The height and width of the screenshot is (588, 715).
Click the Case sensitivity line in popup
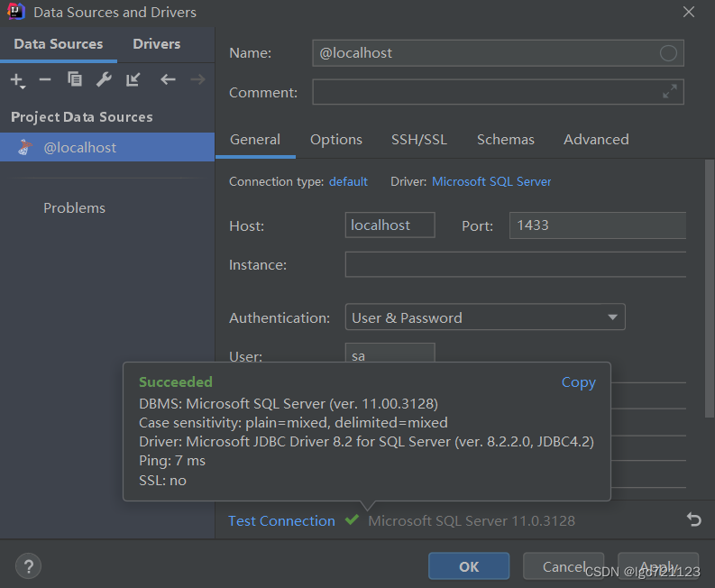293,423
